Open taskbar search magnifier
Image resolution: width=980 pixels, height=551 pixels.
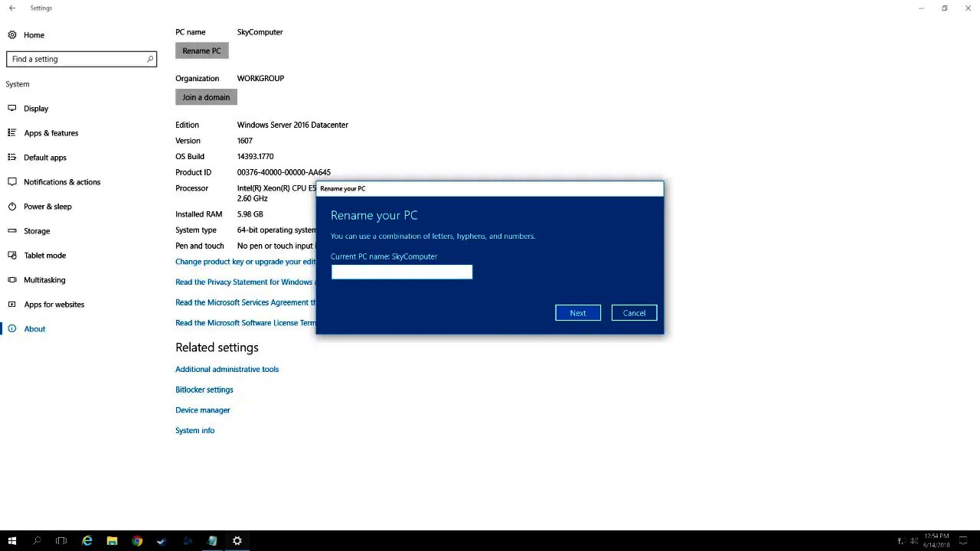pyautogui.click(x=37, y=541)
